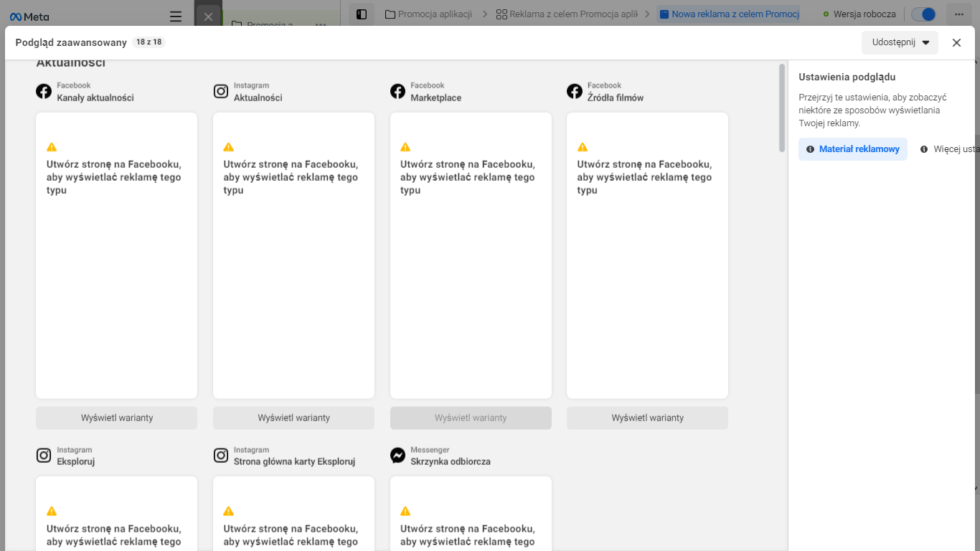Click the Instagram icon beside Eksploruj
This screenshot has width=980, height=551.
[44, 456]
